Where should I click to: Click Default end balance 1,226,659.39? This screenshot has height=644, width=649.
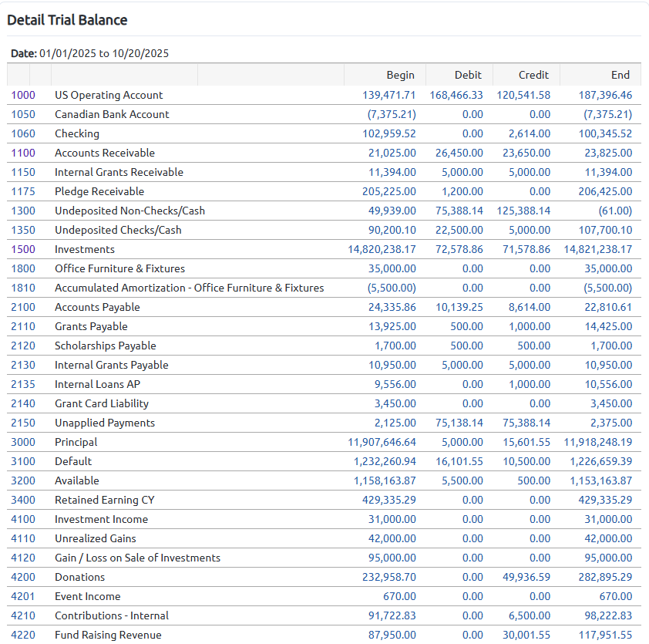pos(601,461)
